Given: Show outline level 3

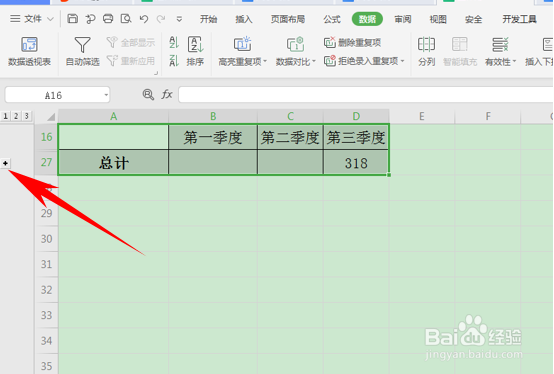Looking at the screenshot, I should (x=26, y=116).
